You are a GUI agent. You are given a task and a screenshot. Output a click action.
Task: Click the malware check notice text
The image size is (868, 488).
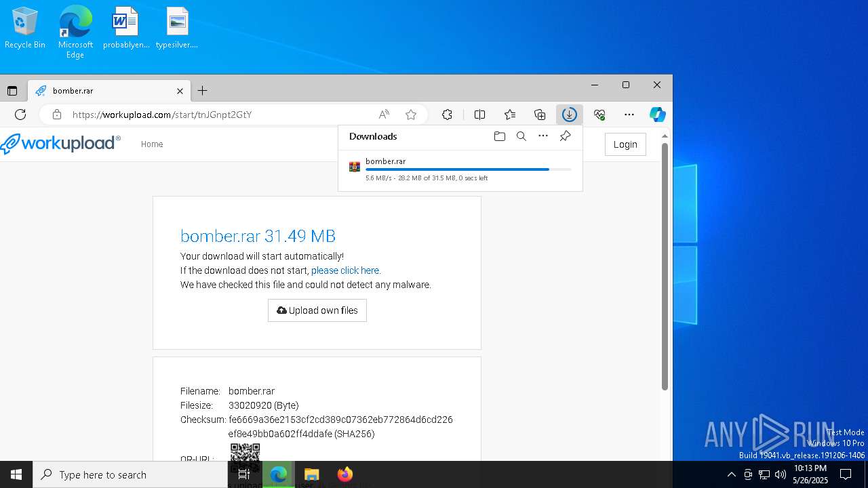coord(306,285)
